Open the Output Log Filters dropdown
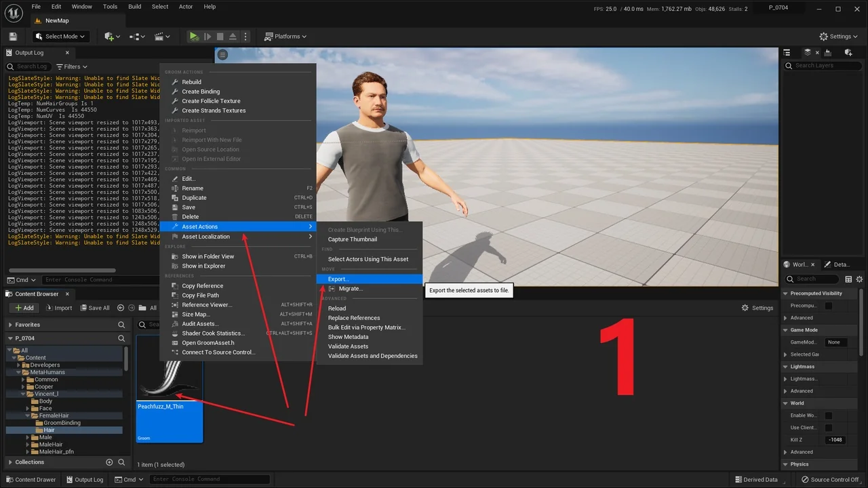 (x=72, y=66)
